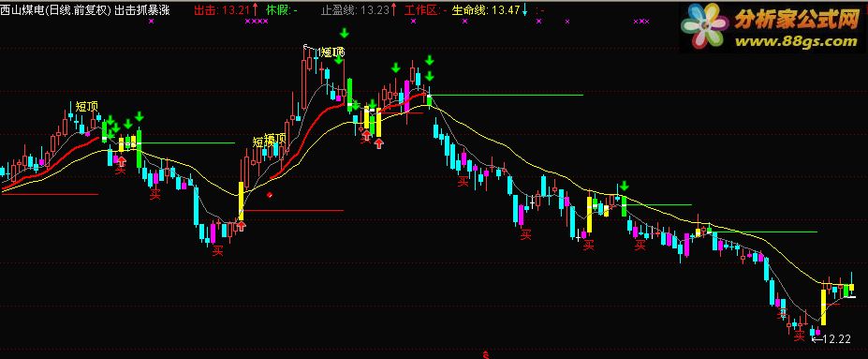
Task: Select the 出击抓暴涨 indicator title
Action: pyautogui.click(x=141, y=9)
